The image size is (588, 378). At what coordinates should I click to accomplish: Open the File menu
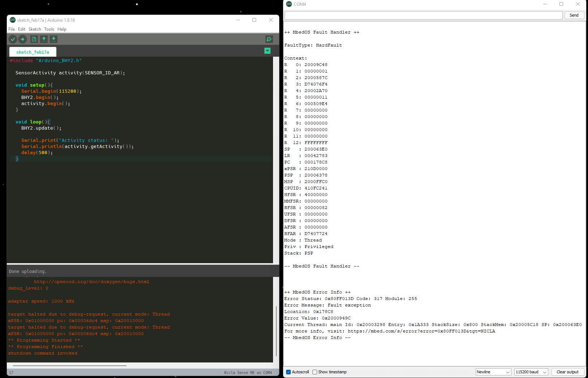tap(12, 29)
